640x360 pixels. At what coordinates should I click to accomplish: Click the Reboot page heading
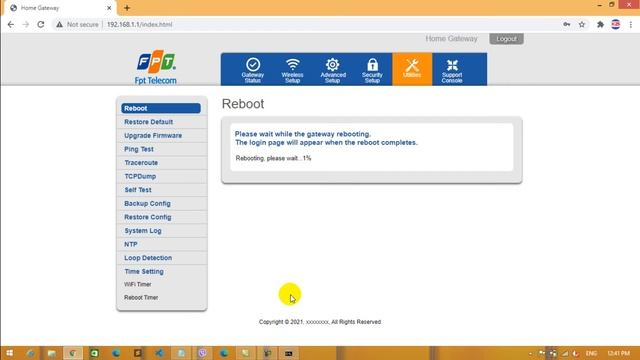point(243,104)
